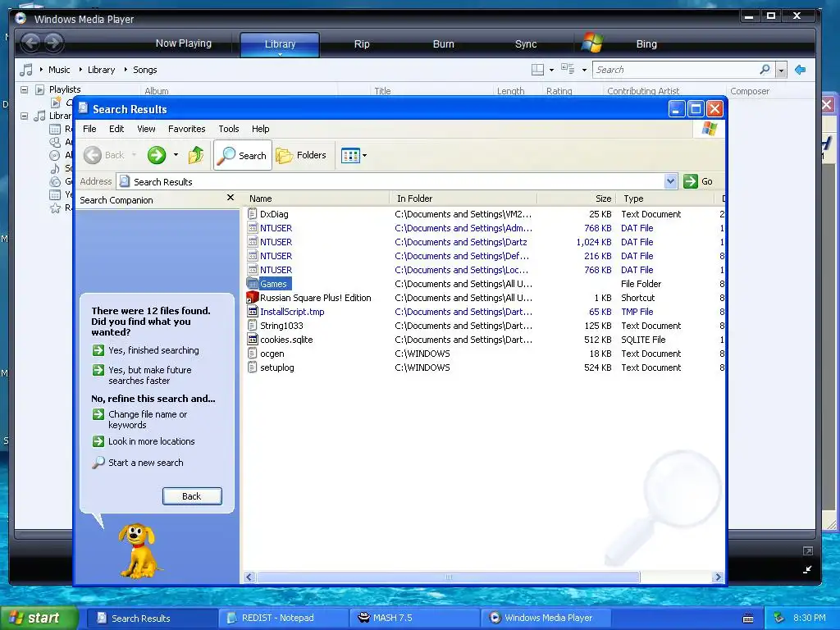
Task: Switch to Now Playing tab in Media Player
Action: point(183,43)
